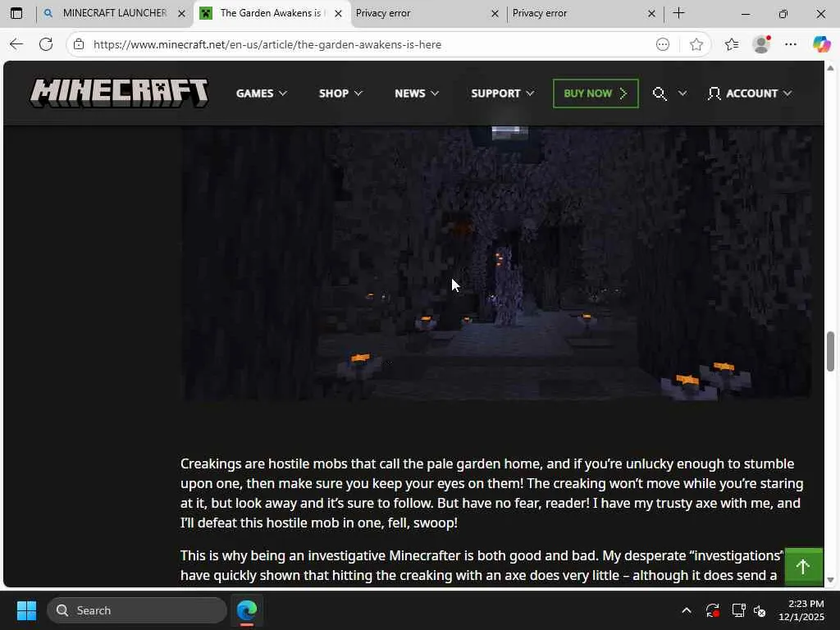Click the BUY NOW button
This screenshot has width=840, height=630.
(x=596, y=94)
